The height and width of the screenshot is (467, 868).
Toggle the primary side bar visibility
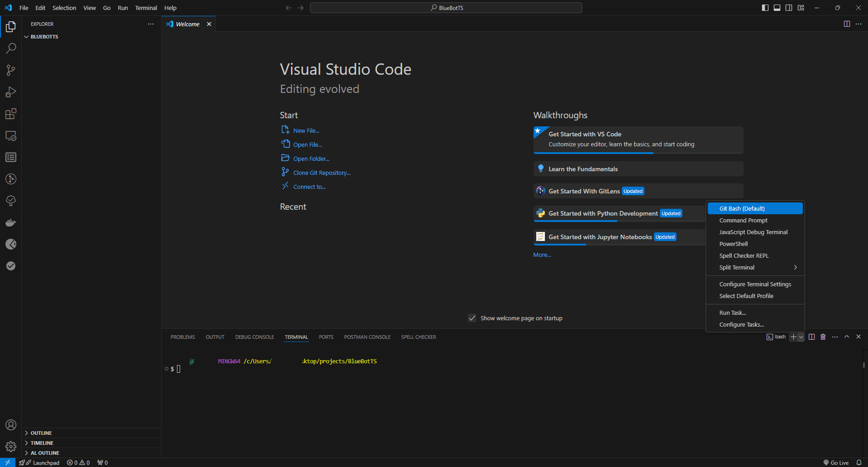pyautogui.click(x=765, y=8)
